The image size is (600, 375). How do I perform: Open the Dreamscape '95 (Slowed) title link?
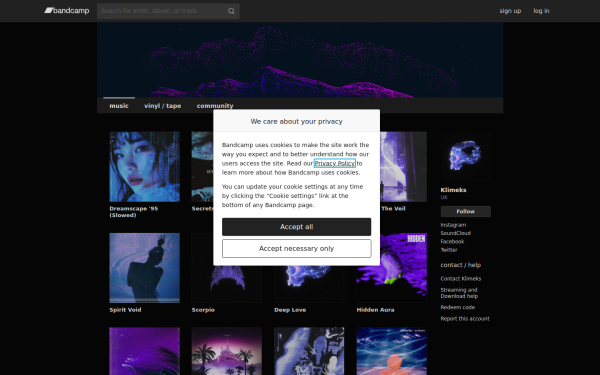click(134, 212)
